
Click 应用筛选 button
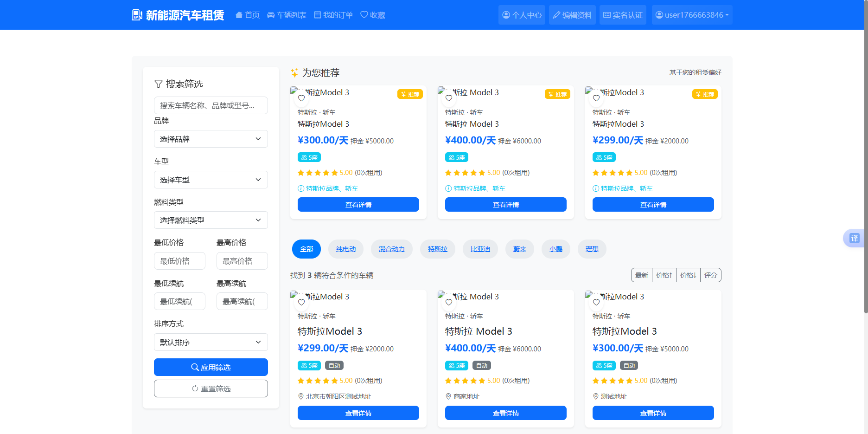click(211, 367)
